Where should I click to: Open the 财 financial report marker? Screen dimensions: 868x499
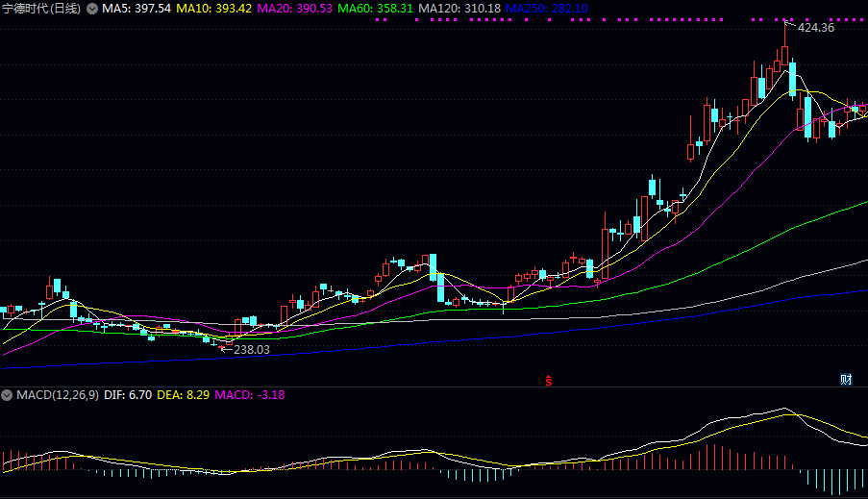[846, 380]
